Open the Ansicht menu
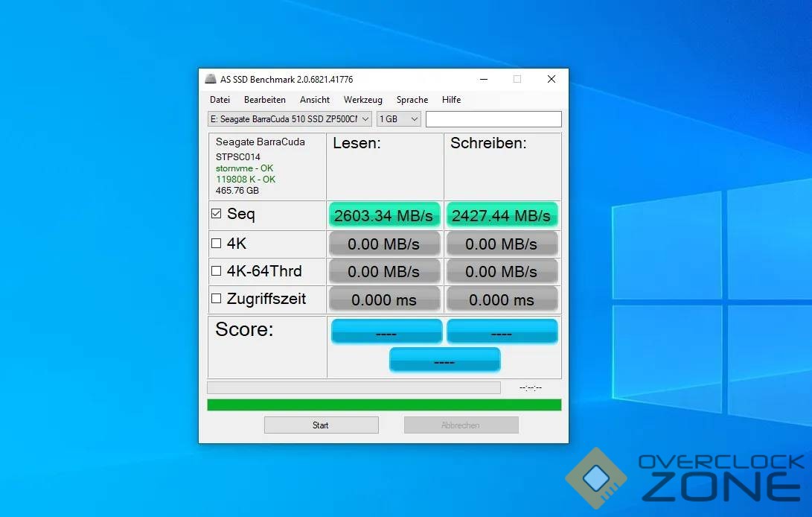The image size is (812, 517). 315,100
